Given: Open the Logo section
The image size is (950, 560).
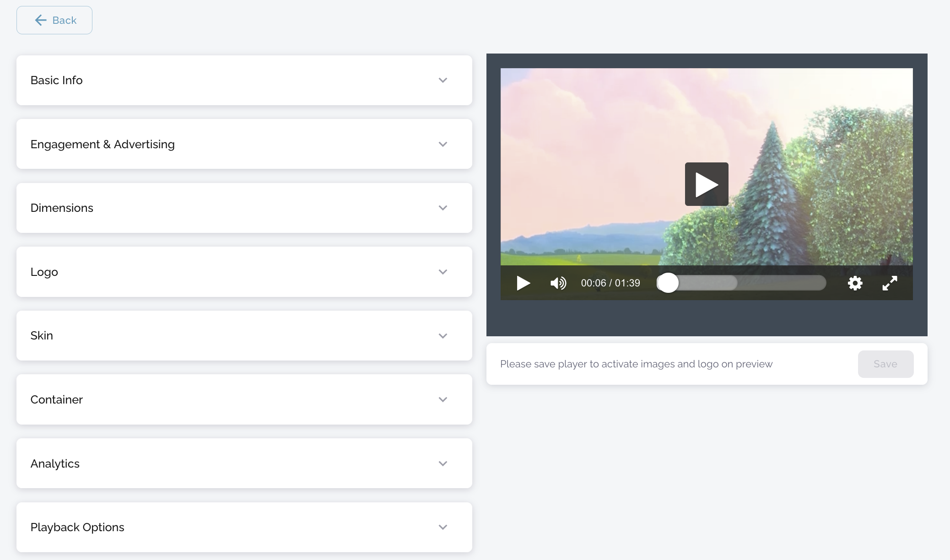Looking at the screenshot, I should tap(244, 272).
